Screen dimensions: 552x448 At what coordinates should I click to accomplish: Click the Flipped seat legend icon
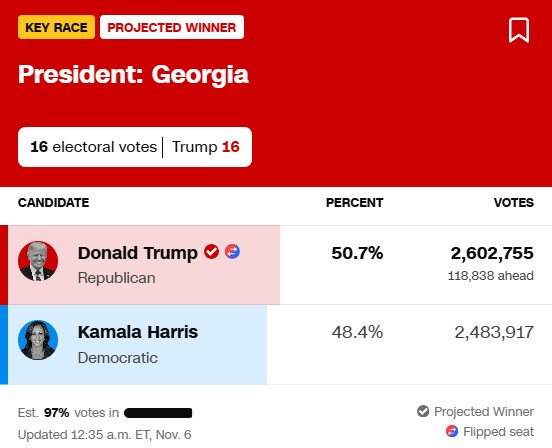click(452, 431)
